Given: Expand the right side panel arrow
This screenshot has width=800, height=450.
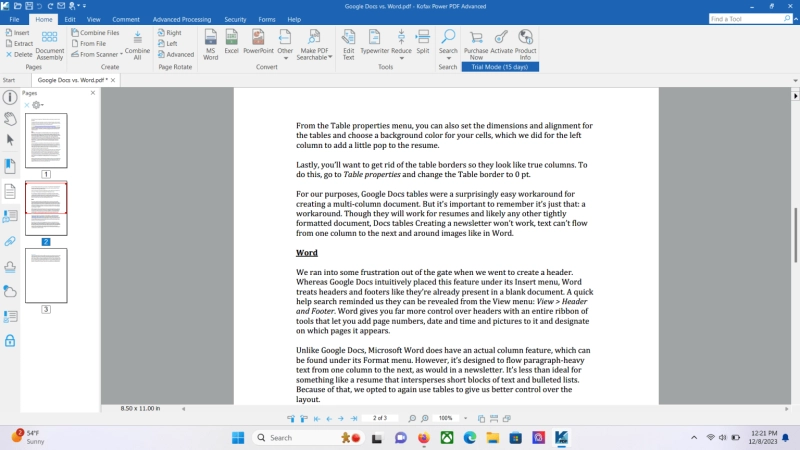Looking at the screenshot, I should pyautogui.click(x=795, y=96).
